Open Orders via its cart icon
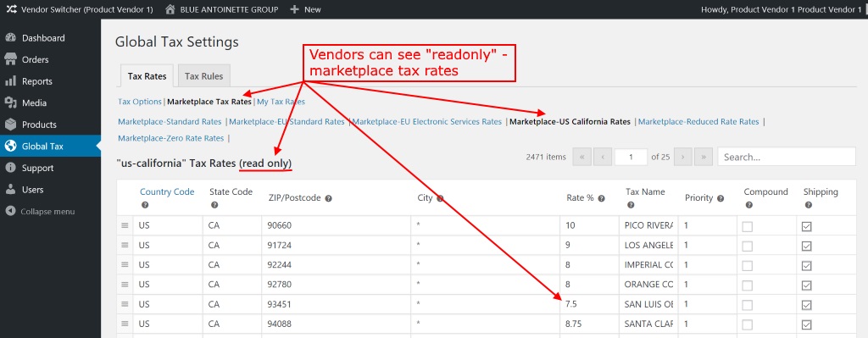This screenshot has width=868, height=338. pyautogui.click(x=10, y=60)
